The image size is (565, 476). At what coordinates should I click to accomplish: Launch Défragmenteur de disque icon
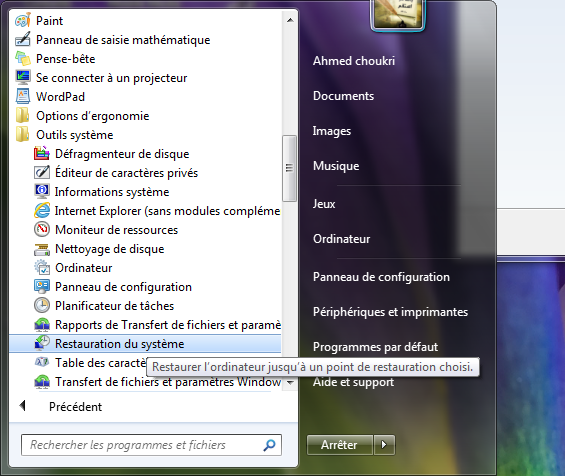coord(42,154)
